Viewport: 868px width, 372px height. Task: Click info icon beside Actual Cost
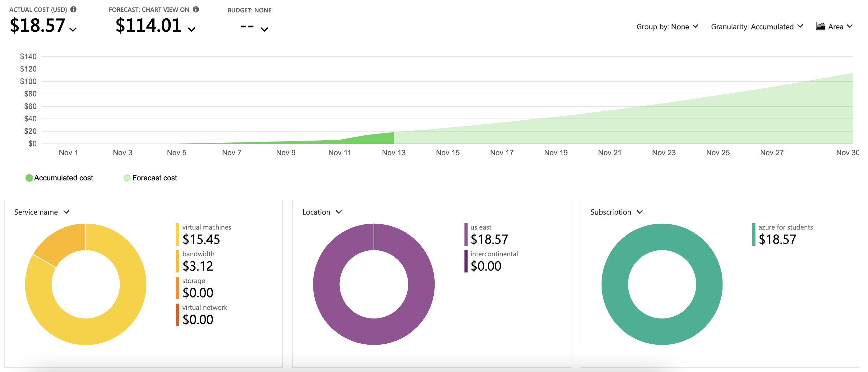[x=73, y=9]
